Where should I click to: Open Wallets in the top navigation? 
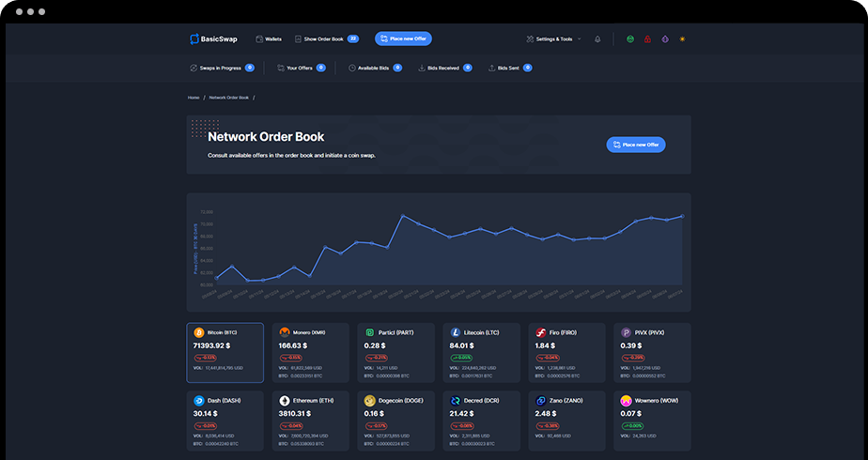click(269, 39)
